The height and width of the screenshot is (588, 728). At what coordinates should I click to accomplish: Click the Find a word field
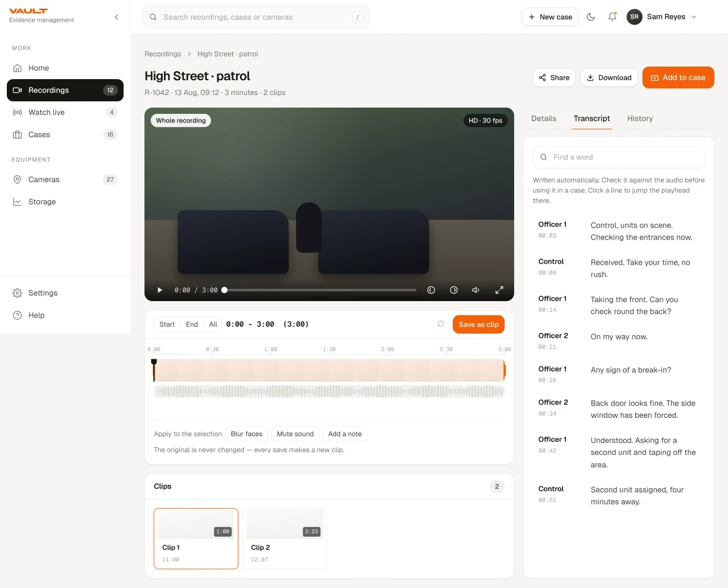click(x=618, y=157)
